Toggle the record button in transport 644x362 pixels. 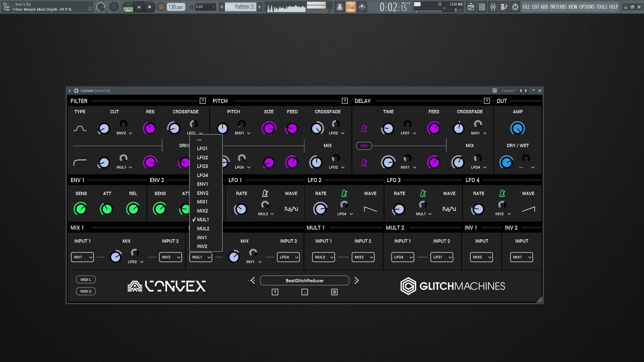pos(161,7)
